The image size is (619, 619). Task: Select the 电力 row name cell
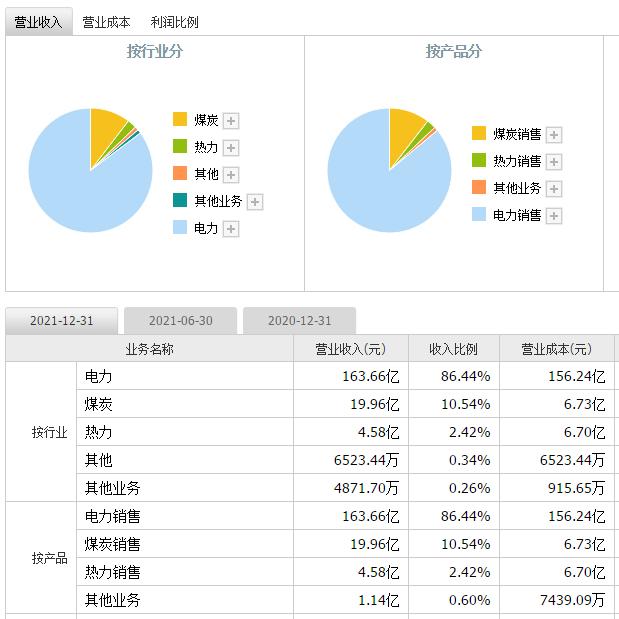(185, 376)
